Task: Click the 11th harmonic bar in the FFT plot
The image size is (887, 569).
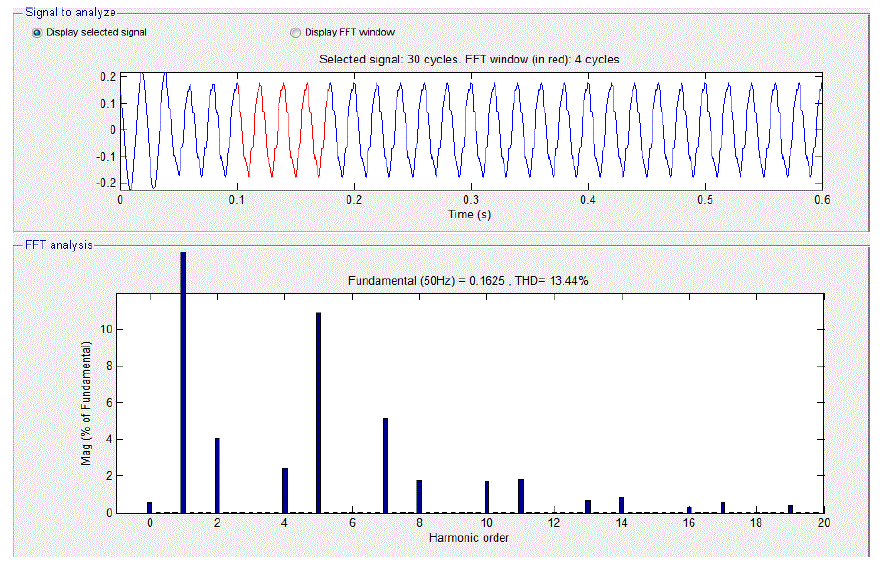Action: pos(521,496)
